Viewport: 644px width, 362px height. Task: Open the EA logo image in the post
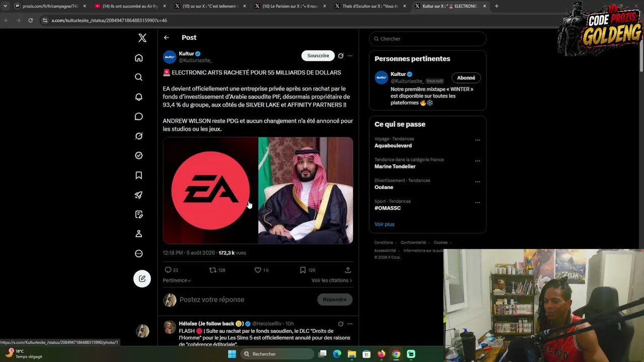[210, 191]
